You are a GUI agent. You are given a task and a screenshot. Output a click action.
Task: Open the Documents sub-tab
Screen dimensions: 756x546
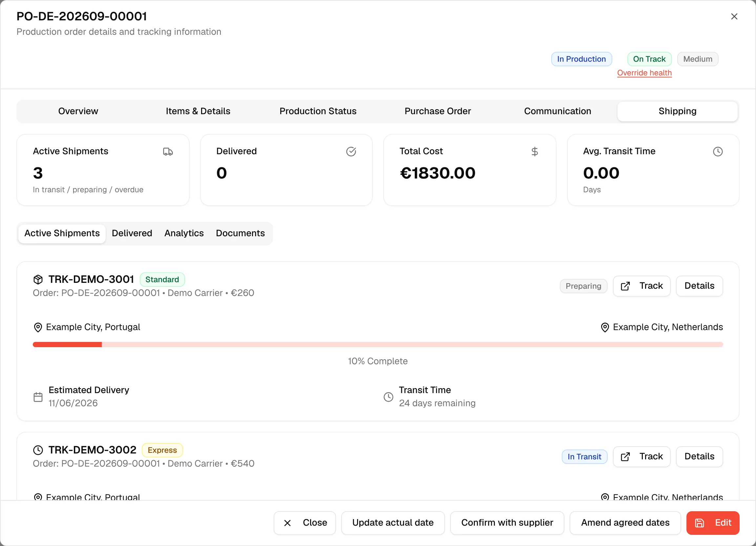click(x=240, y=233)
